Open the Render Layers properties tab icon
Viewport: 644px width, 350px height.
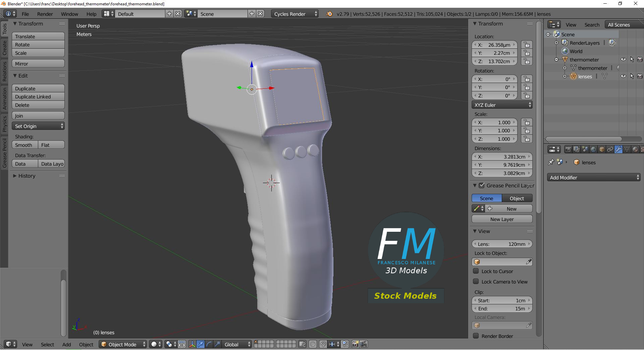pyautogui.click(x=577, y=149)
